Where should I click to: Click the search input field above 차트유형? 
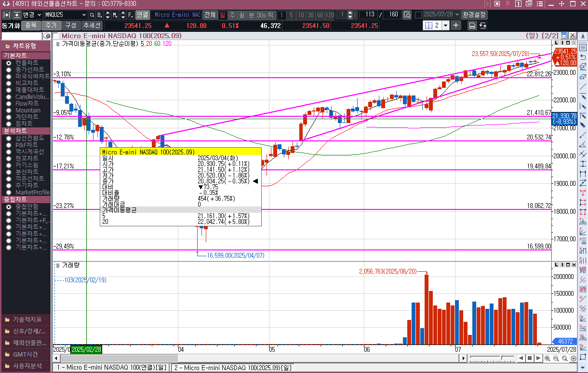[x=22, y=36]
